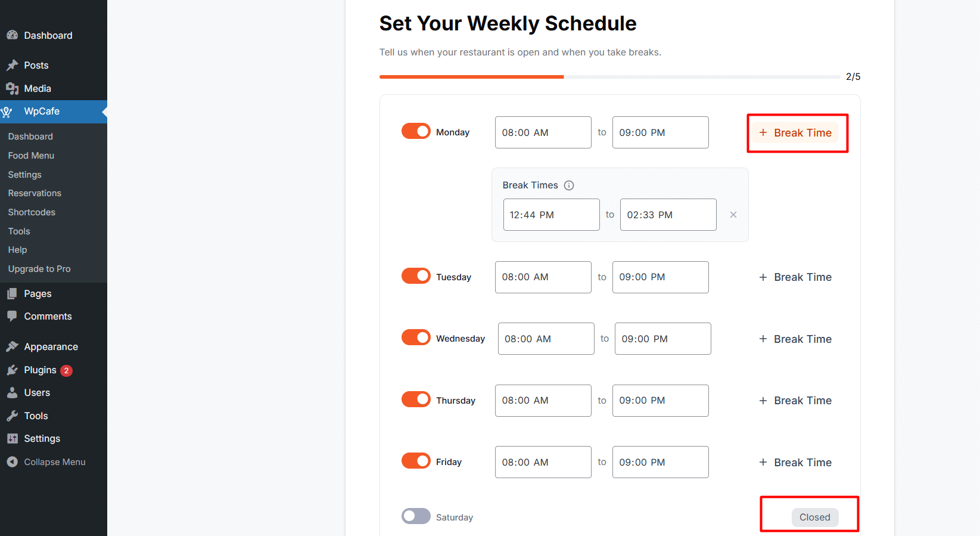
Task: Add Break Time for Thursday
Action: (795, 401)
